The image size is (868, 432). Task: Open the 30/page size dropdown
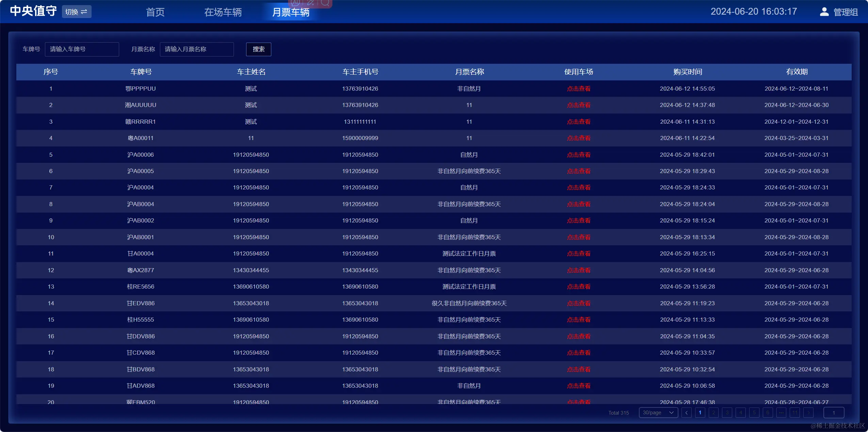tap(658, 413)
